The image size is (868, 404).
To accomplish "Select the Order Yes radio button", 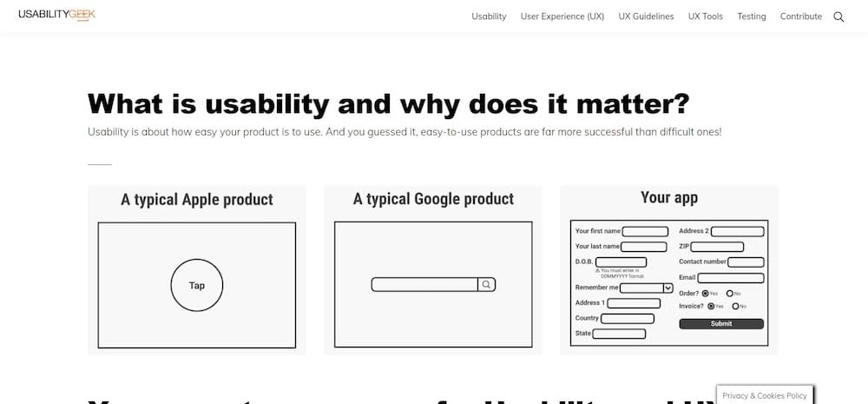I will coord(705,293).
